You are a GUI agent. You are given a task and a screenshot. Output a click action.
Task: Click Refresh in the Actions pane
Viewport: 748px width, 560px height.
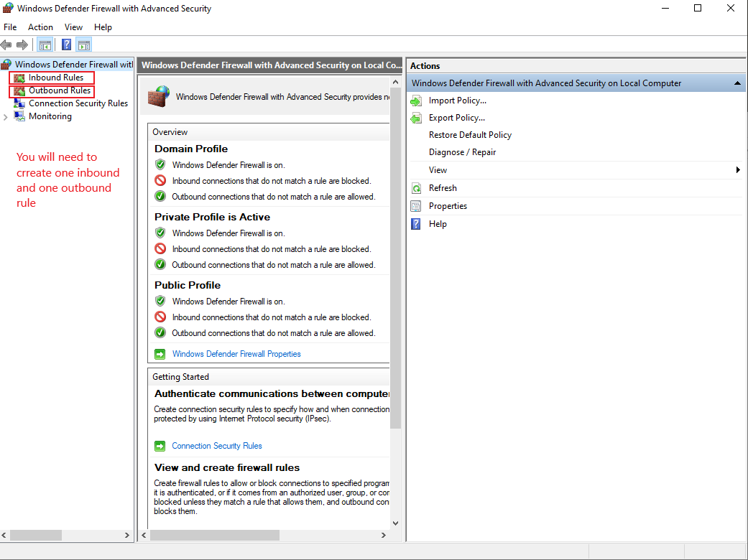click(443, 188)
